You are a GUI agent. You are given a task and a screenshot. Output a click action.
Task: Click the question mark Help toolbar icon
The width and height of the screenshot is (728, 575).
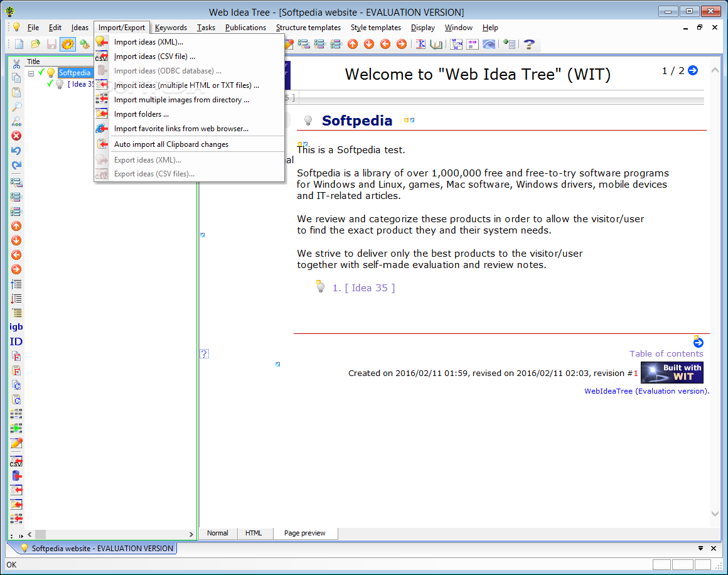point(529,44)
